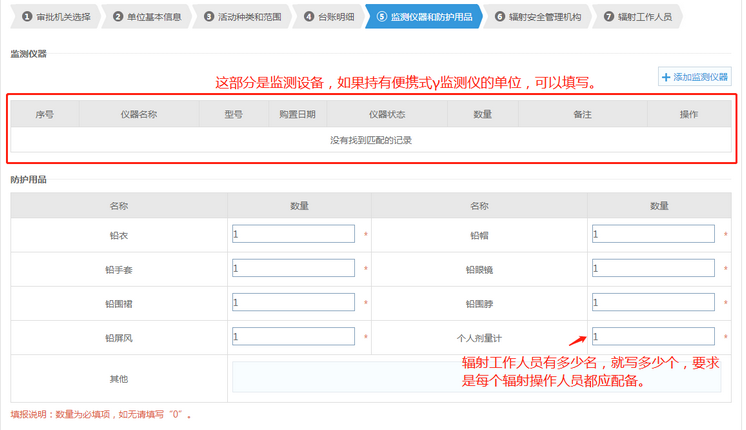Click the 填报说明 note text
The width and height of the screenshot is (746, 430).
tap(101, 414)
